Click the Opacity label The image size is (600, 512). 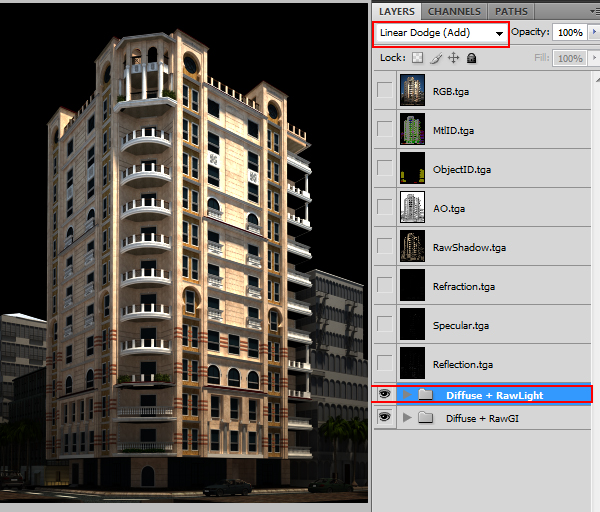click(x=530, y=32)
